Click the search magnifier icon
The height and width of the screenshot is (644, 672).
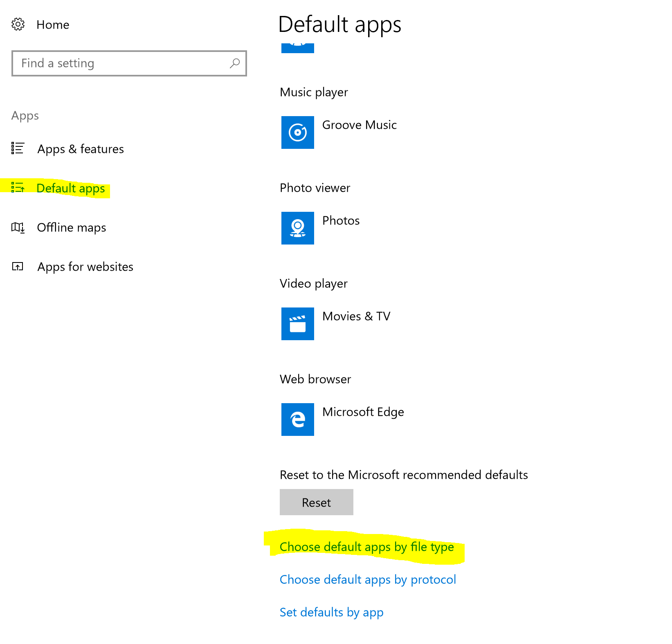tap(235, 63)
